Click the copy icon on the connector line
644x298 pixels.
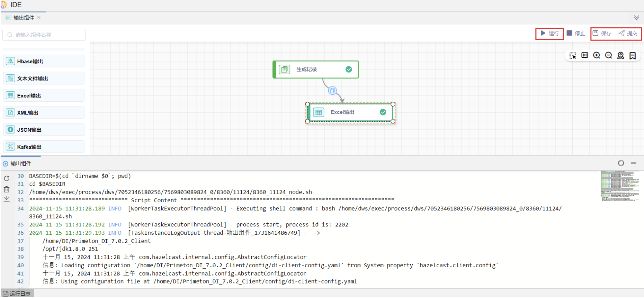332,91
